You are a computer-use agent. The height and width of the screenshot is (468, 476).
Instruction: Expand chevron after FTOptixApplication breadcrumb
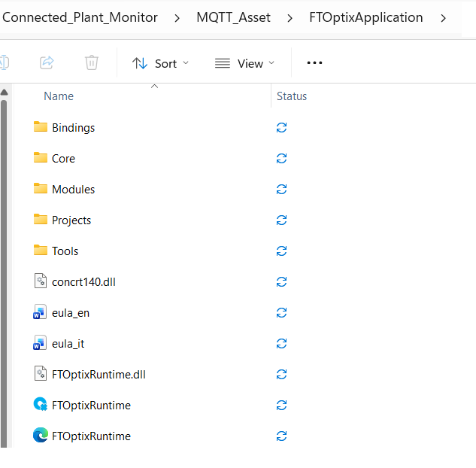pyautogui.click(x=443, y=18)
